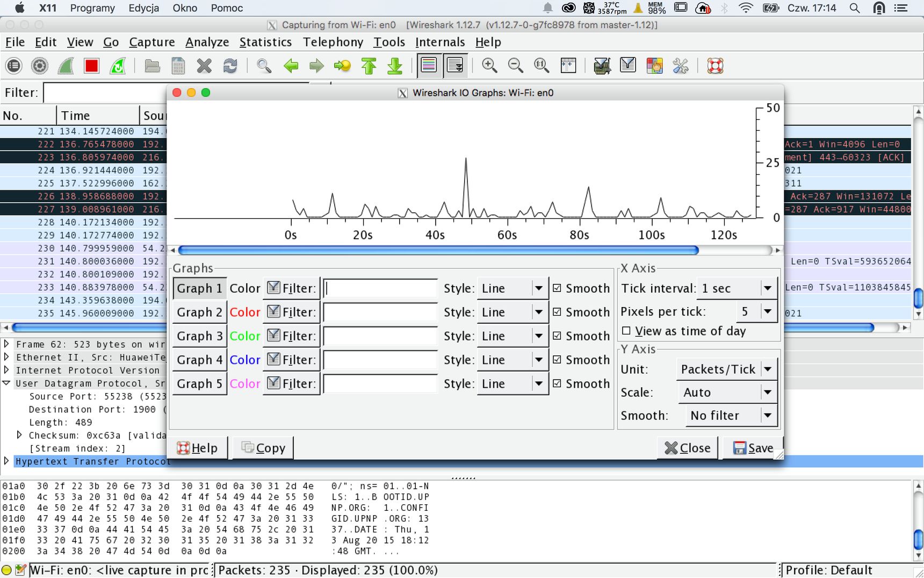The image size is (924, 578).
Task: Zoom in the packet text
Action: pyautogui.click(x=489, y=66)
